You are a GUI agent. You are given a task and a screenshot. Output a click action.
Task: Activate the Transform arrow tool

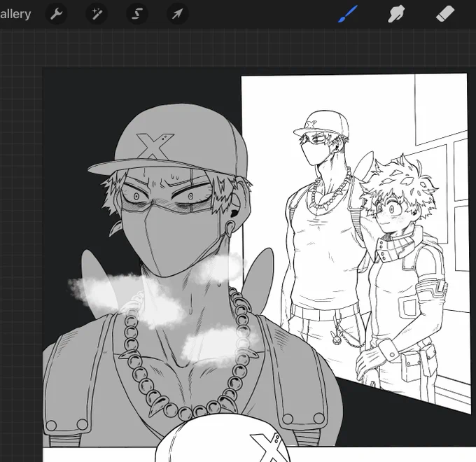(178, 14)
